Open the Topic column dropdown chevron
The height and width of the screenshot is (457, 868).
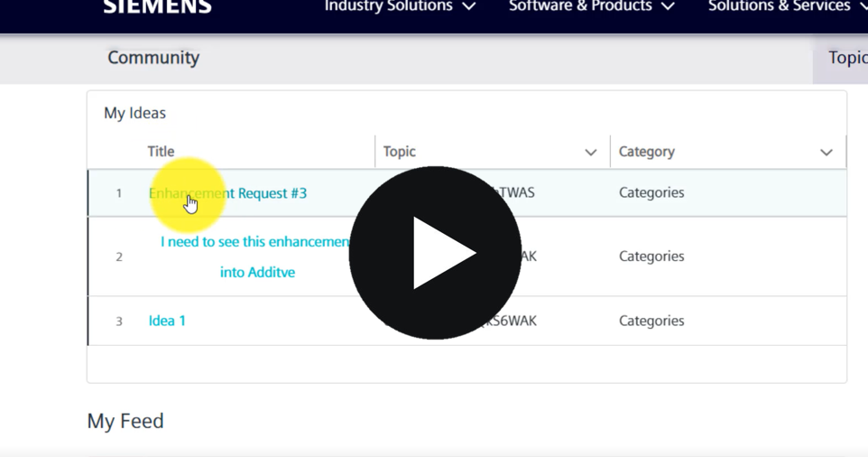[x=590, y=153]
